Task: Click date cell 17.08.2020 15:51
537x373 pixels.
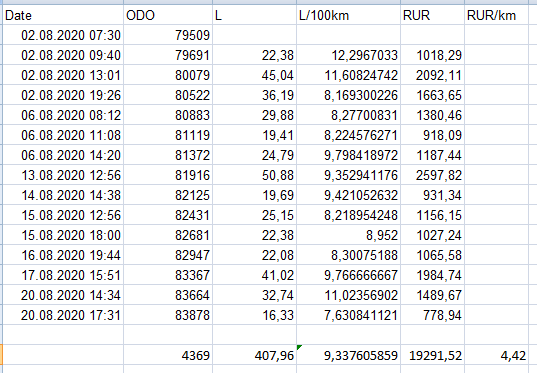Action: click(x=63, y=275)
